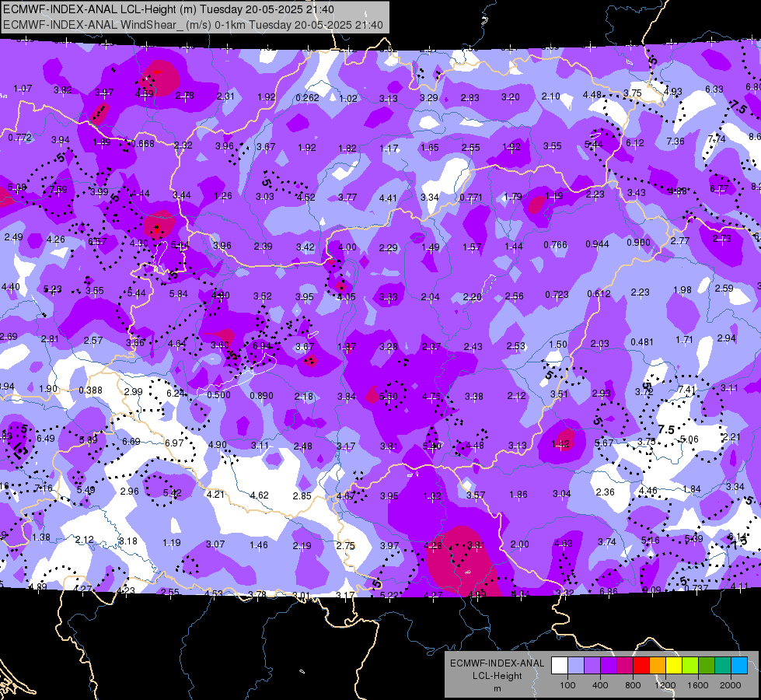Screen dimensions: 761x700
Task: Click the WindShear 0-1km title line
Action: pos(193,25)
